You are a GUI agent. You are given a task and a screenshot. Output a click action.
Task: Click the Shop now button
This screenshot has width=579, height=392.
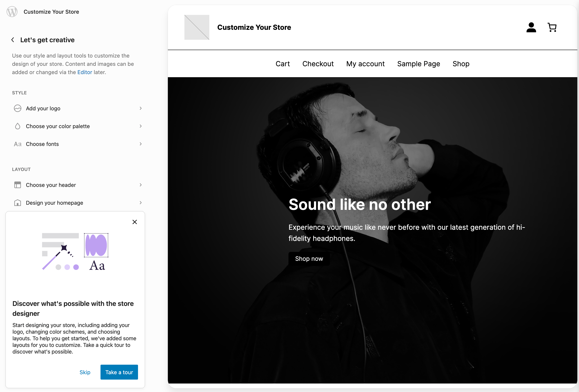309,259
